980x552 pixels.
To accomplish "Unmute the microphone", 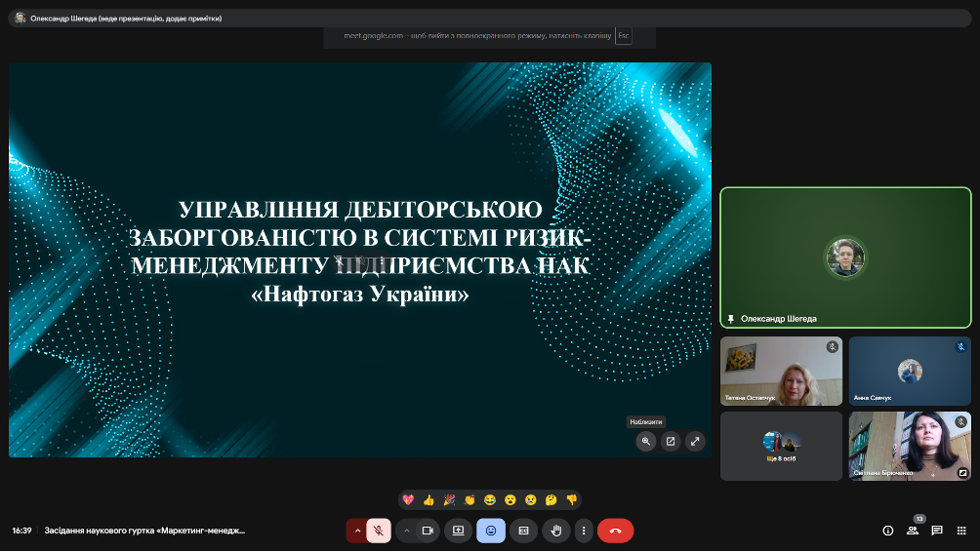I will tap(379, 531).
